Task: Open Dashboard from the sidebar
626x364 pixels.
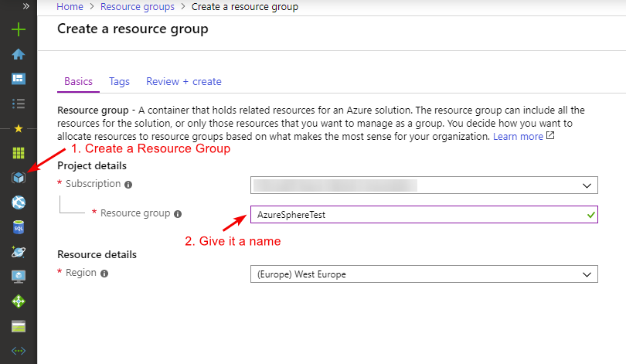Action: 19,79
